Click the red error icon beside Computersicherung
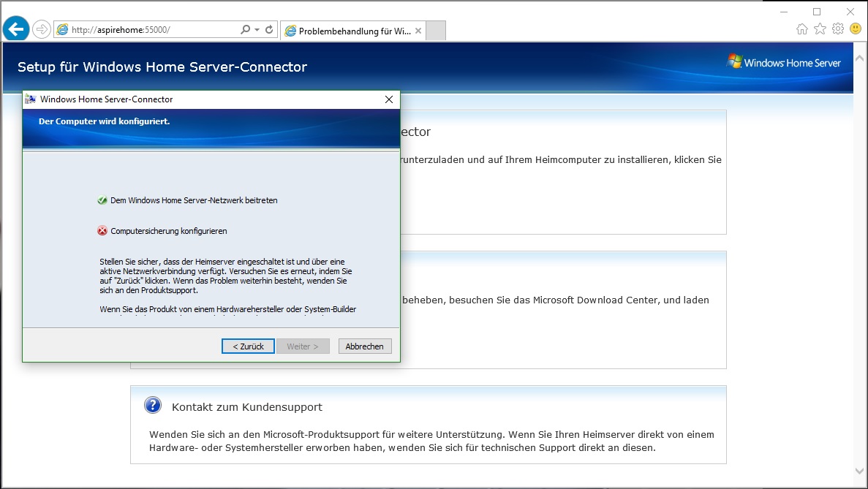This screenshot has height=489, width=868. click(x=102, y=231)
